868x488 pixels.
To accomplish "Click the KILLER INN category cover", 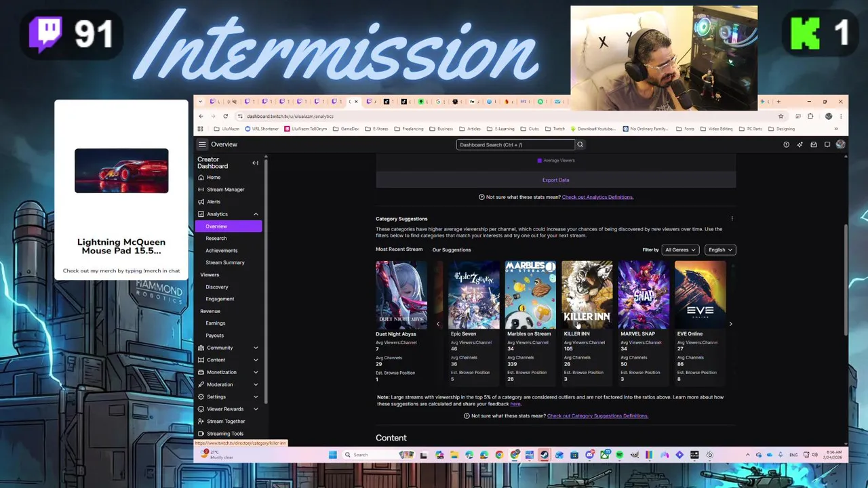I will tap(587, 295).
